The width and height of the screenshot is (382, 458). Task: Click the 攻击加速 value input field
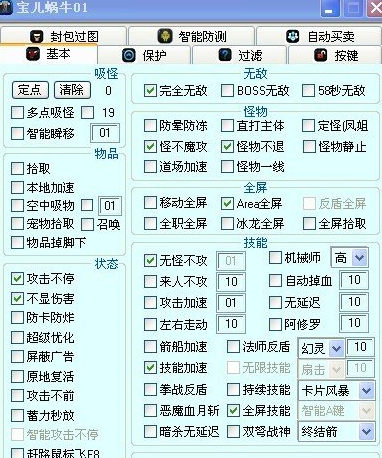(x=231, y=303)
